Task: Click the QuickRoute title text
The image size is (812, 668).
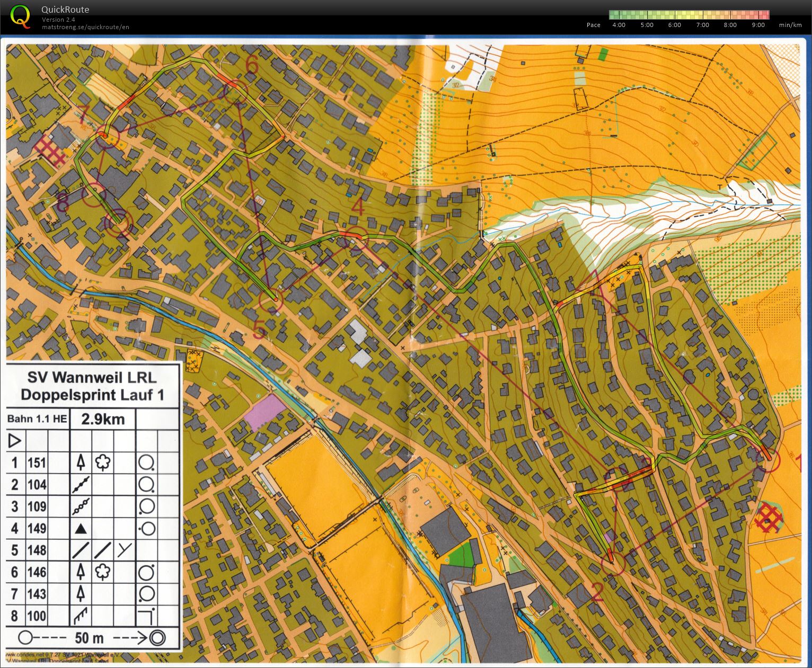Action: (65, 10)
